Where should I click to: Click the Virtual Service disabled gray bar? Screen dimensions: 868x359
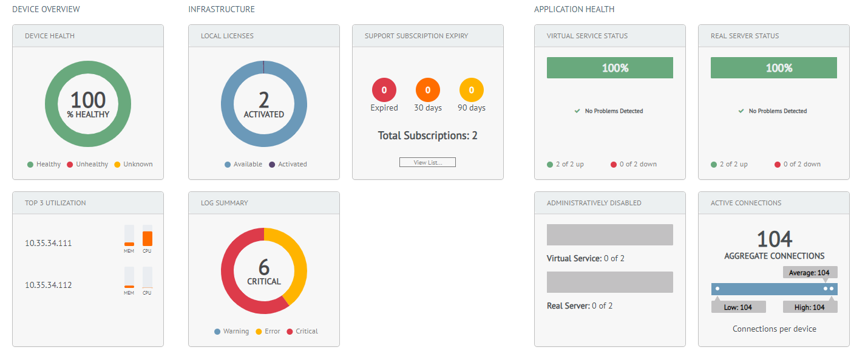pos(610,235)
